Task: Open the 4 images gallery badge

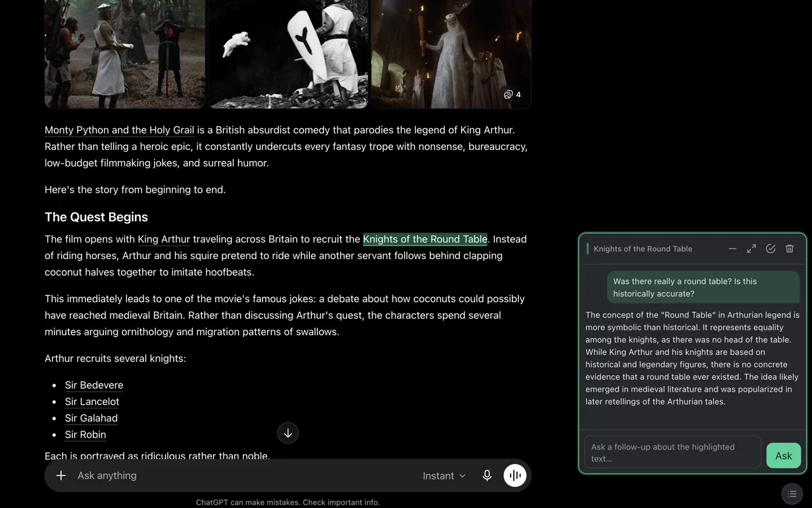Action: (513, 95)
